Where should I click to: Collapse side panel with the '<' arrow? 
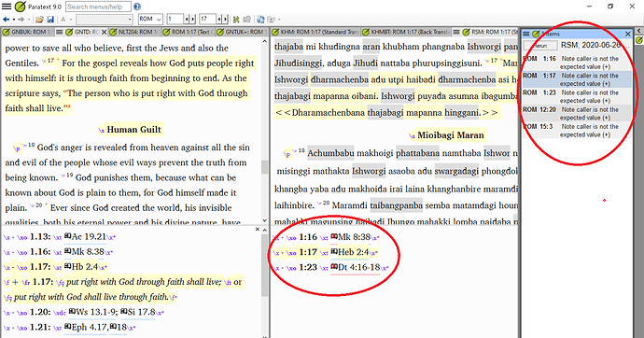tap(639, 31)
